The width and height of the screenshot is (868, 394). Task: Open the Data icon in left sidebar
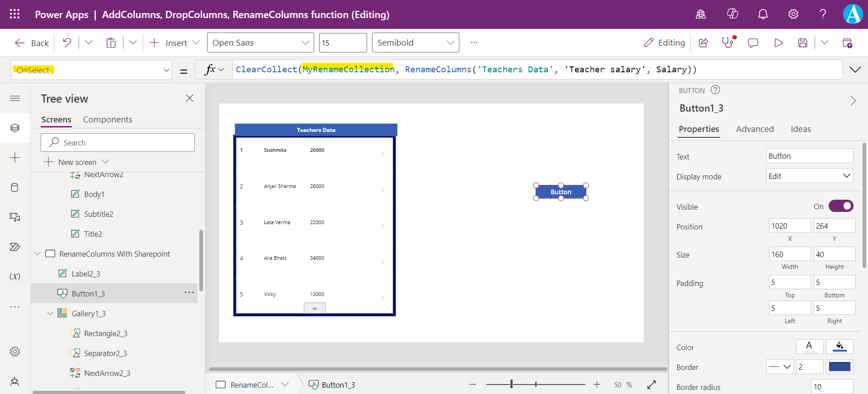(x=14, y=188)
